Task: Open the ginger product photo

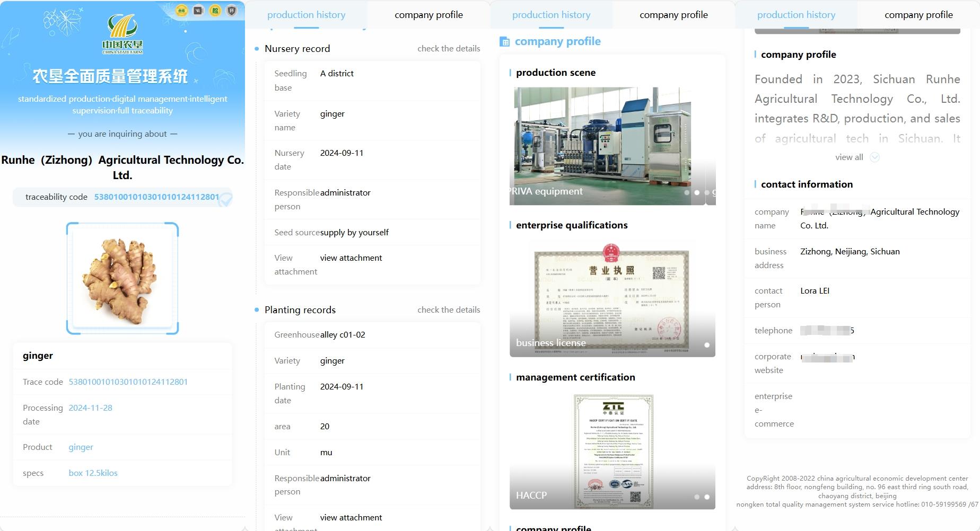Action: (122, 278)
